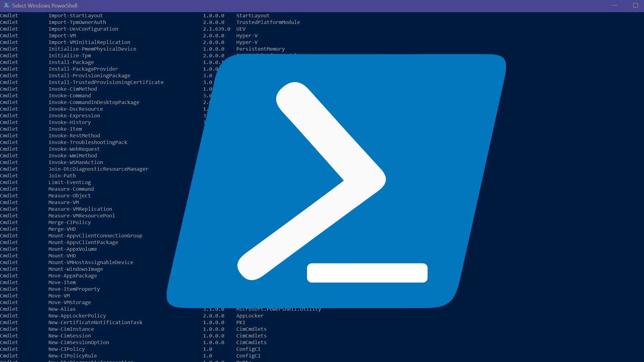The width and height of the screenshot is (644, 362).
Task: Click the Mount-VHD cmdlet name
Action: [62, 256]
